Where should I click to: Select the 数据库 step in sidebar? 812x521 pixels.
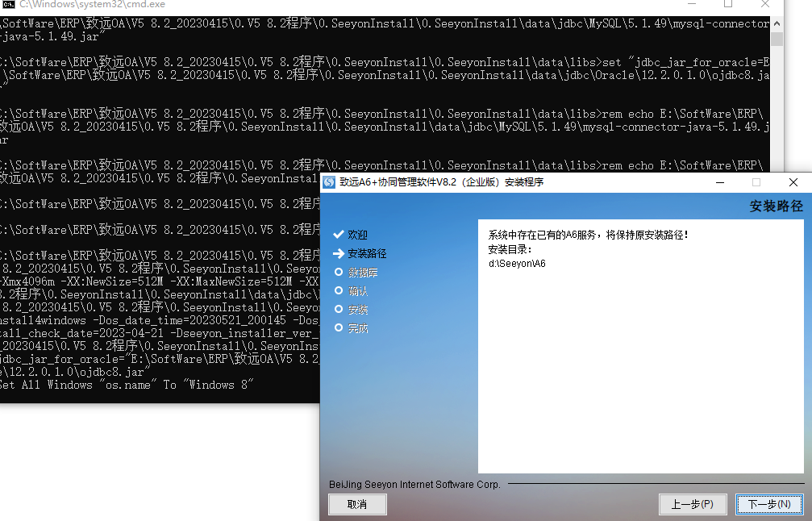coord(363,273)
